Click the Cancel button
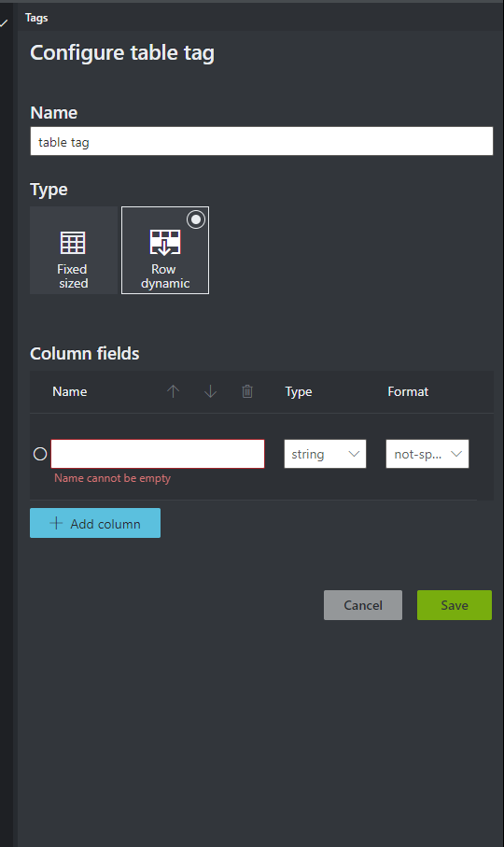 pyautogui.click(x=363, y=605)
